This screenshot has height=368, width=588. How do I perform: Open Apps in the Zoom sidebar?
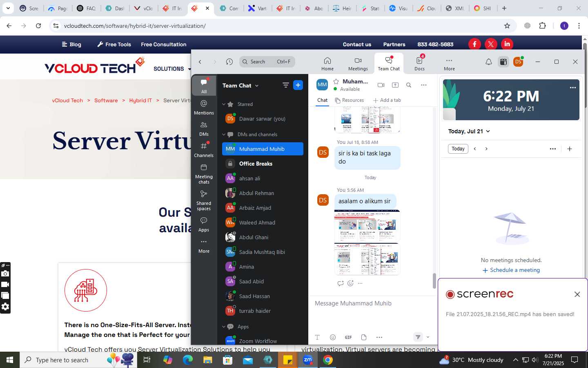[x=204, y=224]
